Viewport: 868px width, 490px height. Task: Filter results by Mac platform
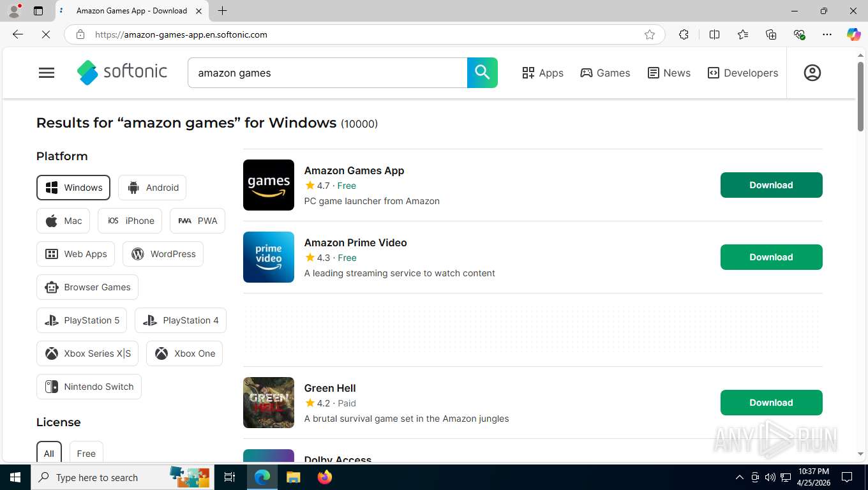[x=63, y=221]
